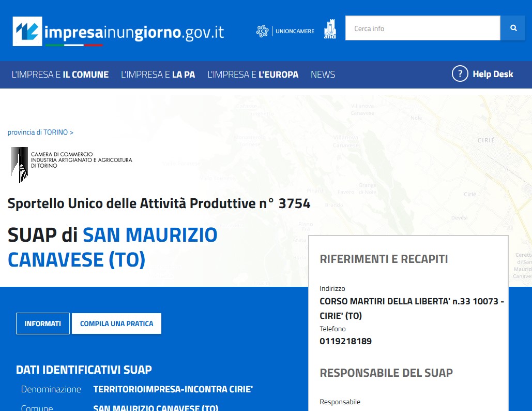Select the COMPILA UNA PRATICA tab
Image resolution: width=532 pixels, height=411 pixels.
tap(116, 324)
